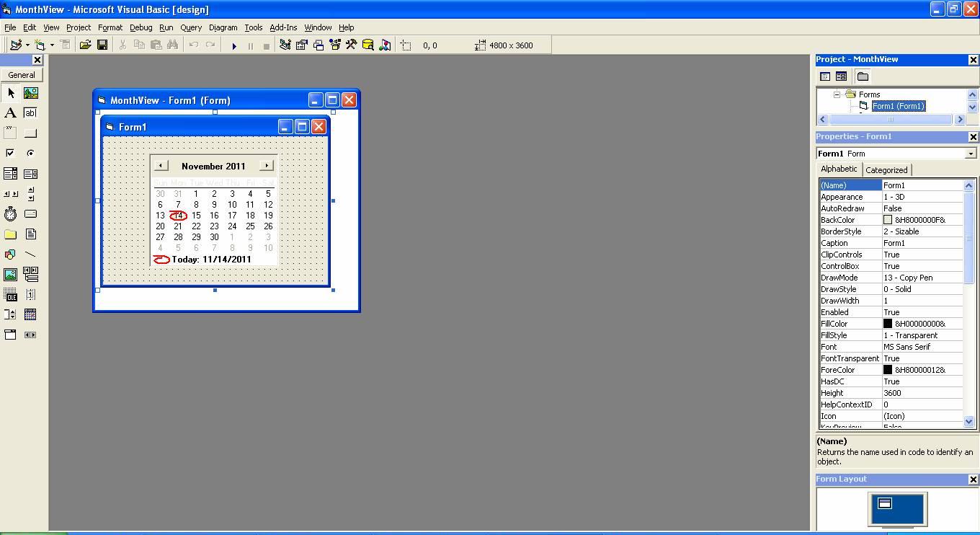Select the OptionButton control tool
Image resolution: width=980 pixels, height=535 pixels.
click(x=30, y=154)
